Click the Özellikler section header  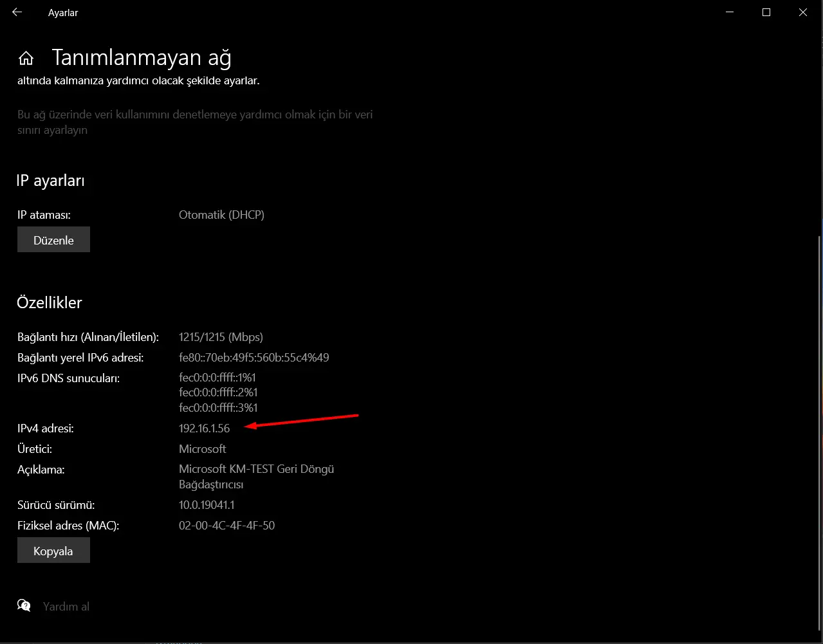pyautogui.click(x=50, y=302)
